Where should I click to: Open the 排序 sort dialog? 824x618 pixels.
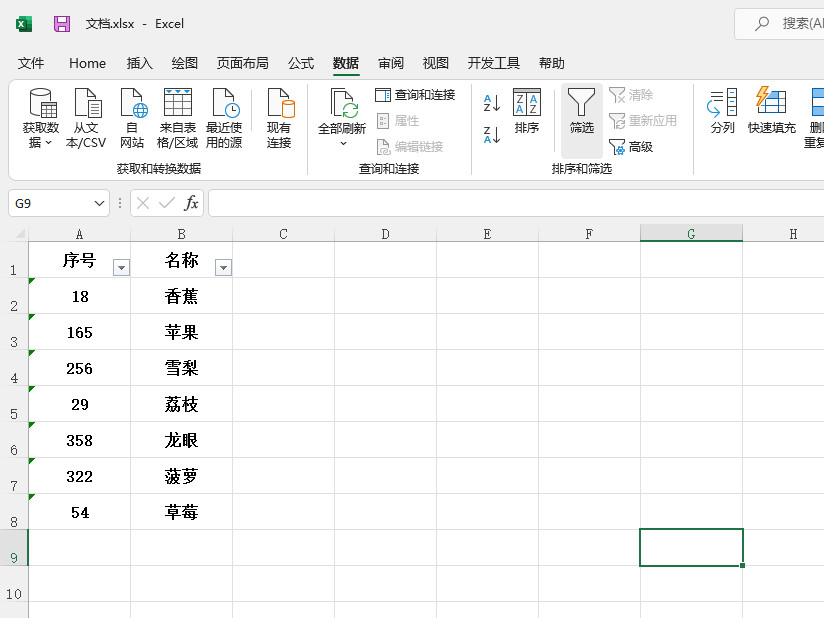(527, 111)
